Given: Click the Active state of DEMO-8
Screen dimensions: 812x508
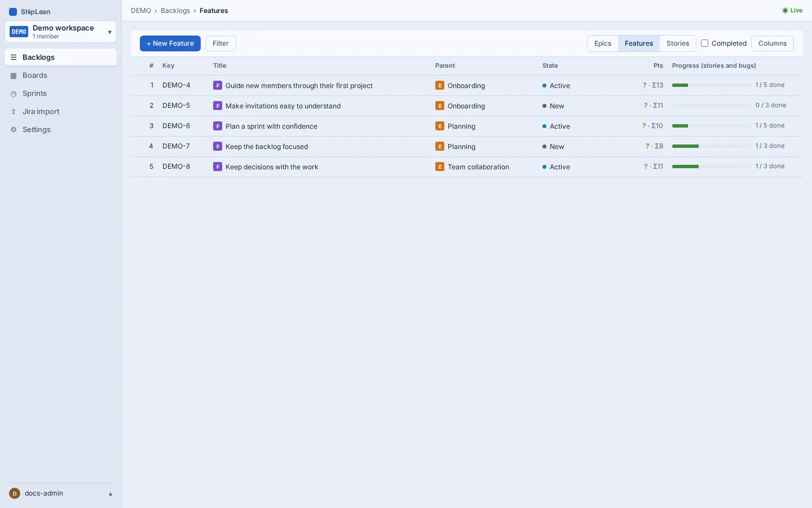Looking at the screenshot, I should (x=557, y=167).
